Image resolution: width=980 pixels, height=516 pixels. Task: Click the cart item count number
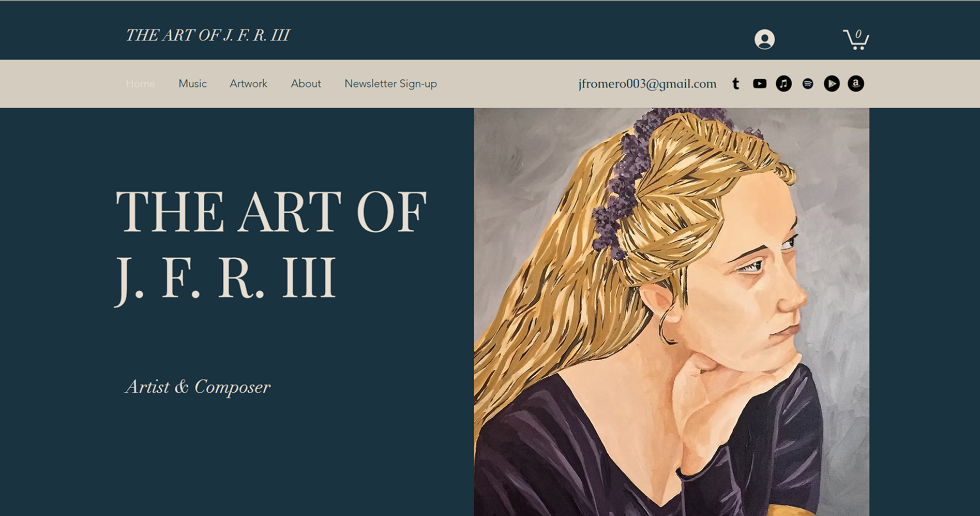858,34
